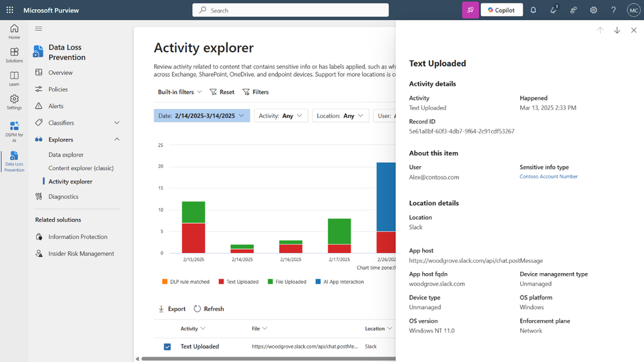Go to next record with down arrow

coord(617,30)
